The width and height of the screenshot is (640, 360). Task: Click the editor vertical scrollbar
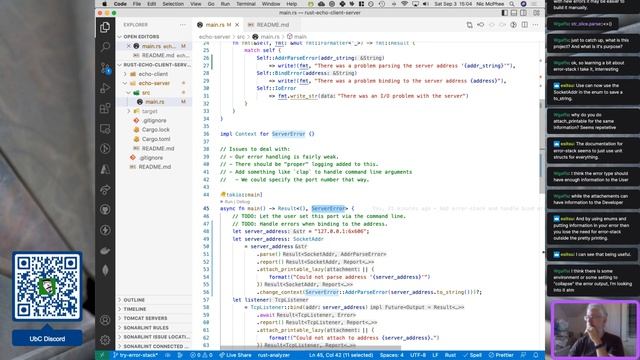[542, 147]
